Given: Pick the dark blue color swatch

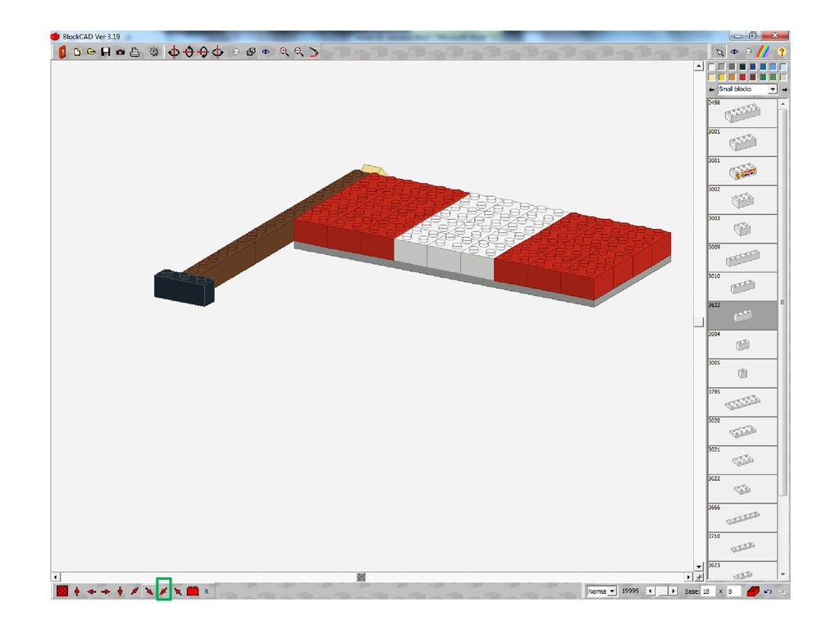Looking at the screenshot, I should tap(753, 67).
